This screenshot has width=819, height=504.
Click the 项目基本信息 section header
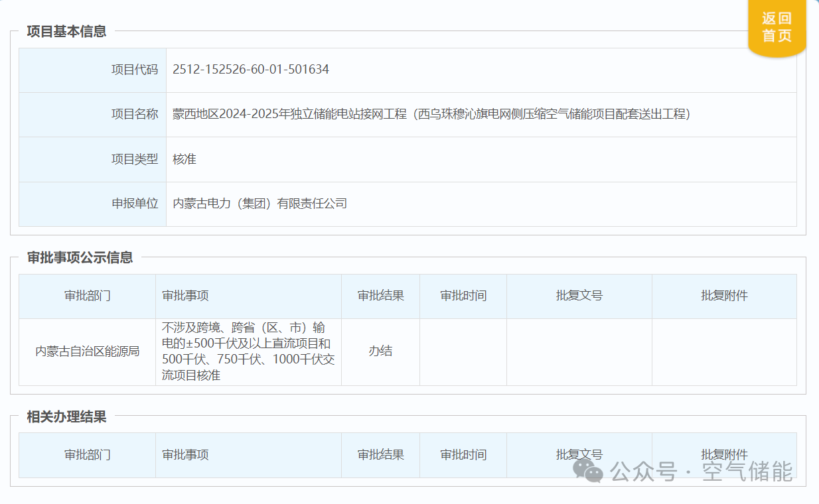coord(65,31)
